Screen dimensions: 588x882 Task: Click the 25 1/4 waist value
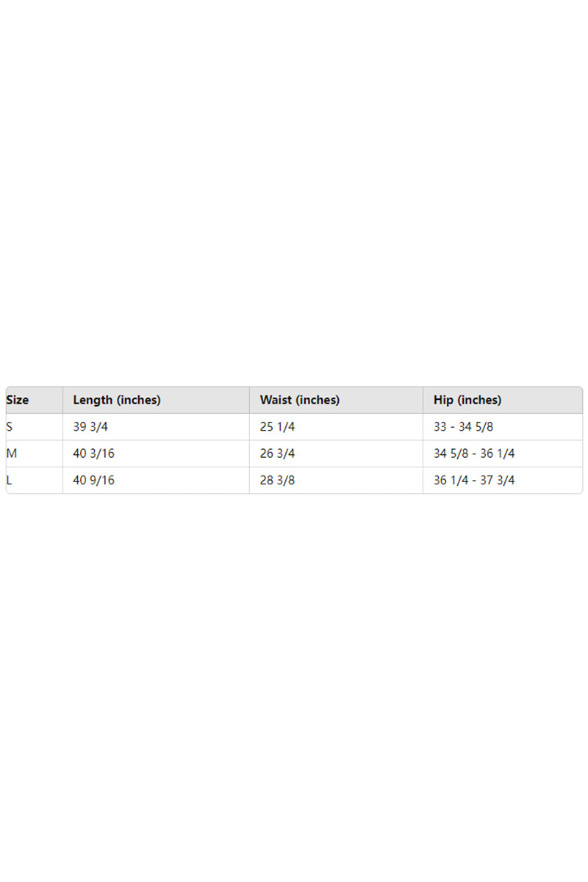277,426
